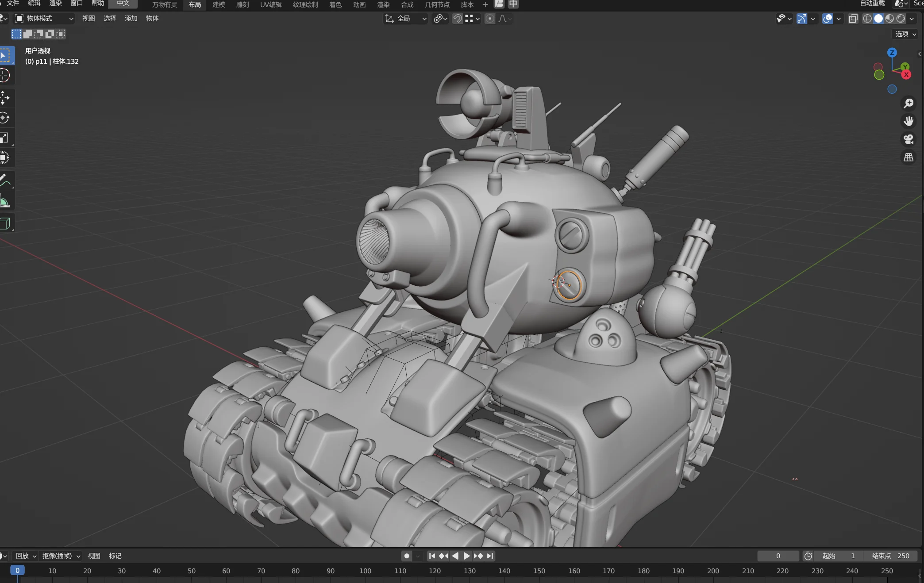Viewport: 924px width, 583px height.
Task: Toggle proportional editing button
Action: pos(489,19)
